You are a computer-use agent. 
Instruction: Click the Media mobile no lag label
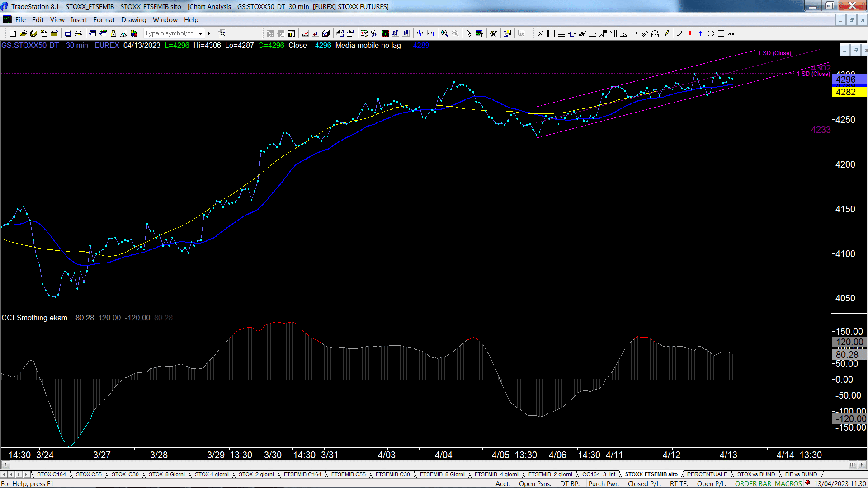coord(368,45)
